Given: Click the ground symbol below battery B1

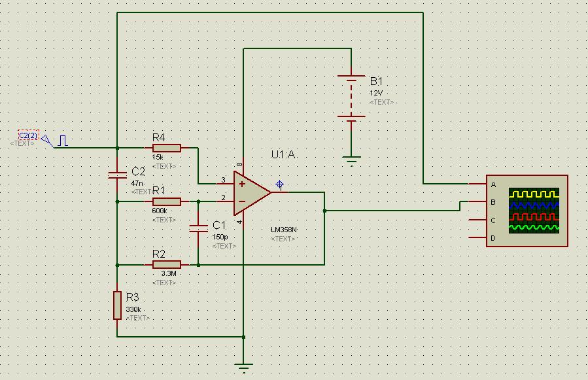Looking at the screenshot, I should pos(351,161).
